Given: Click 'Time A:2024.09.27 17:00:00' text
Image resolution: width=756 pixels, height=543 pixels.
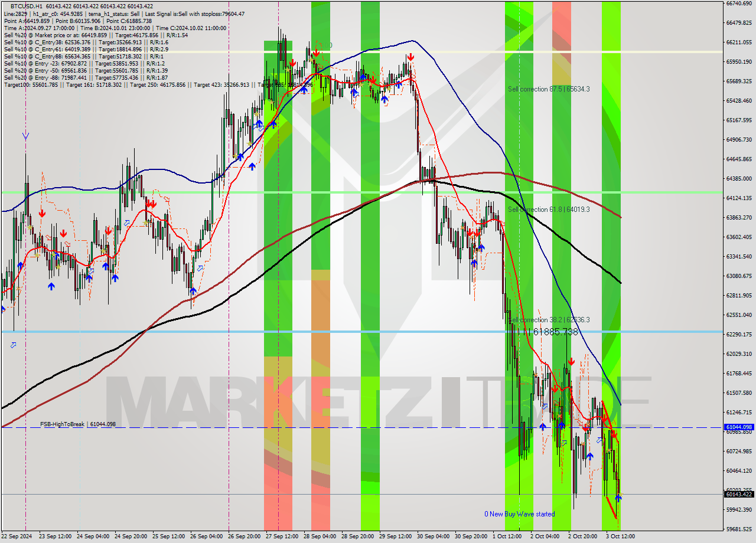Looking at the screenshot, I should 40,28.
